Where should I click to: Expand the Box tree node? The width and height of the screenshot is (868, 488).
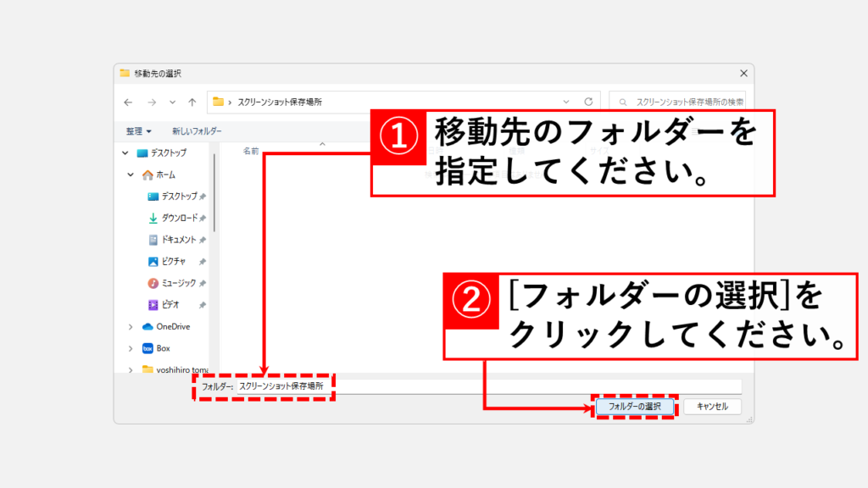coord(131,348)
